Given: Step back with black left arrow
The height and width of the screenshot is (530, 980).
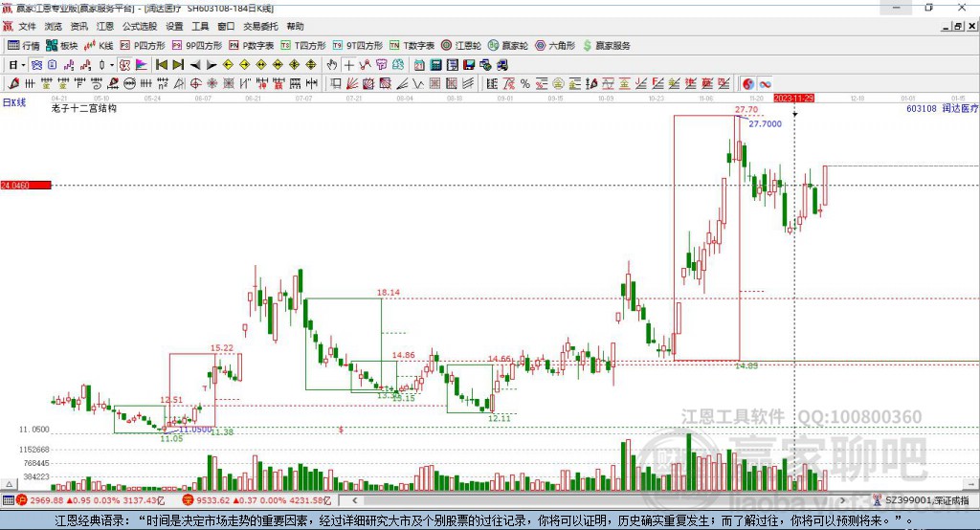Looking at the screenshot, I should (195, 65).
